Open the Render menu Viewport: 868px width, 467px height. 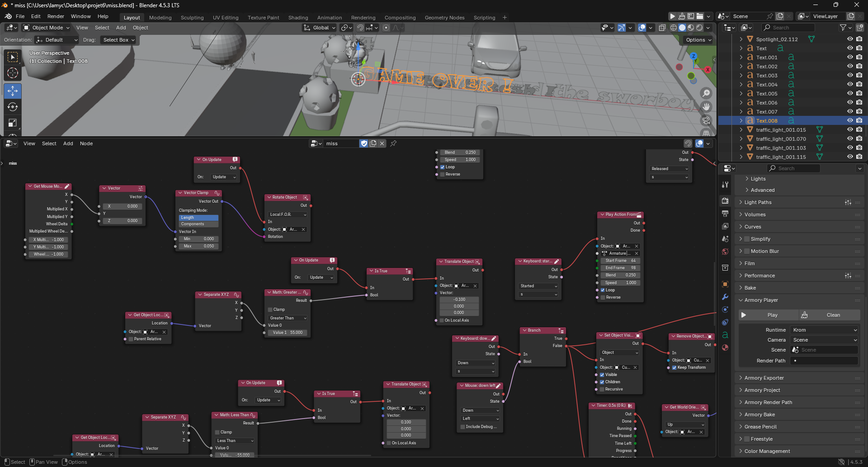(56, 16)
